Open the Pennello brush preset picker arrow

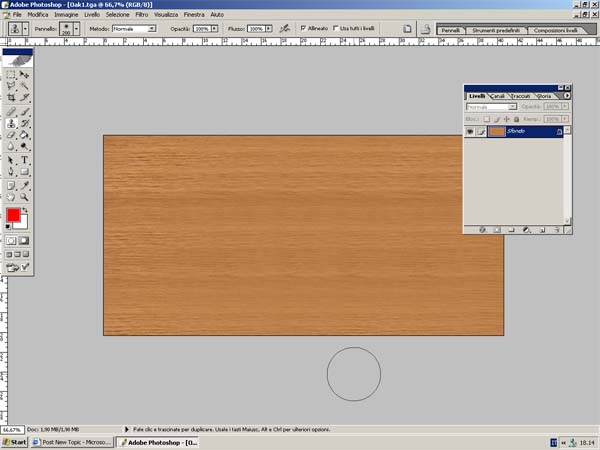tap(78, 29)
